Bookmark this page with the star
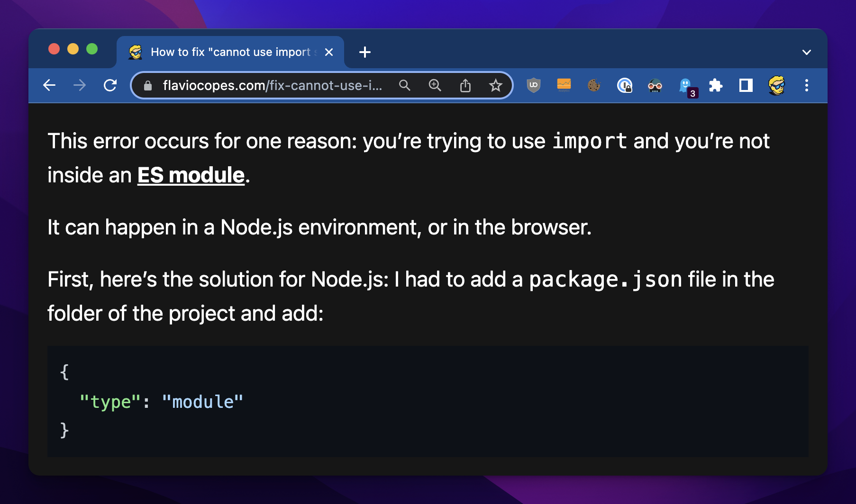The image size is (856, 504). [x=495, y=85]
